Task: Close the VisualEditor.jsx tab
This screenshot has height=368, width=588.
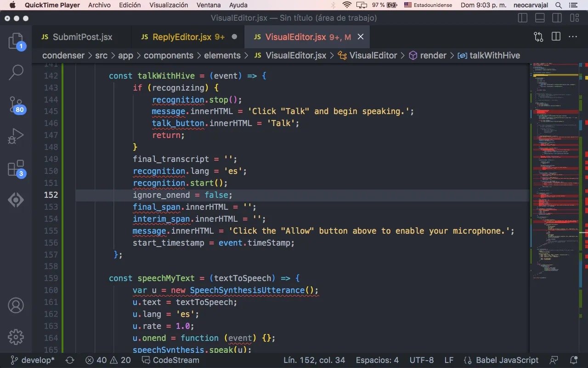Action: tap(361, 37)
